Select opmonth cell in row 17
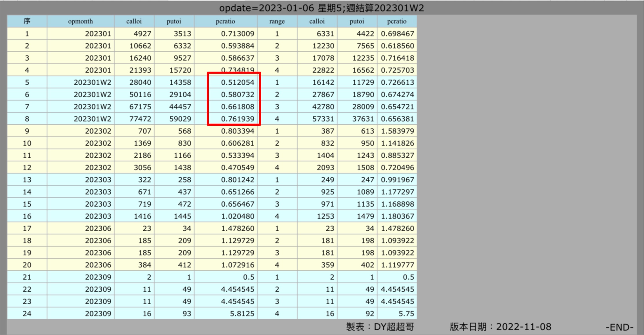The image size is (644, 335). [x=98, y=229]
